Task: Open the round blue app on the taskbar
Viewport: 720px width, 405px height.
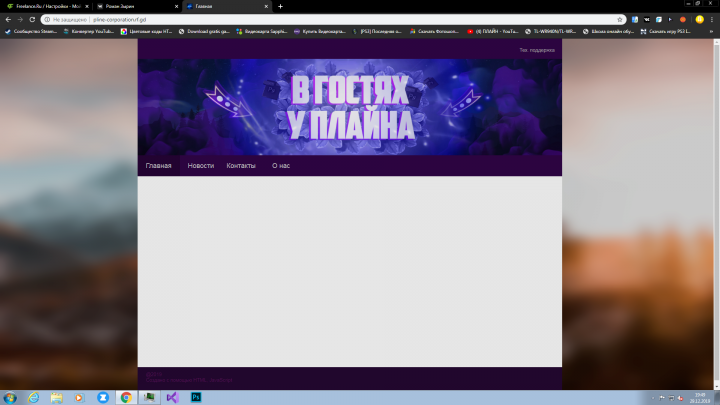Action: pyautogui.click(x=103, y=398)
